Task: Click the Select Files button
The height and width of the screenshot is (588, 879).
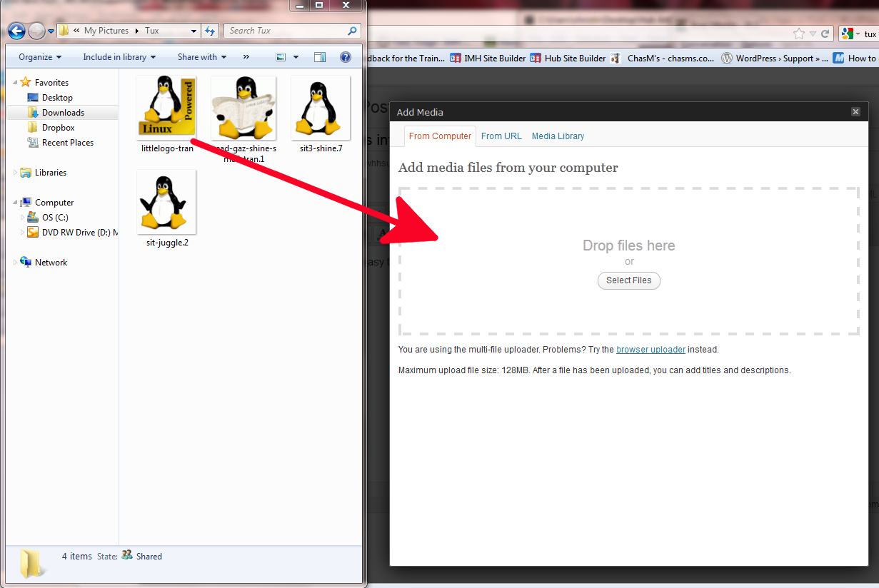Action: [628, 280]
